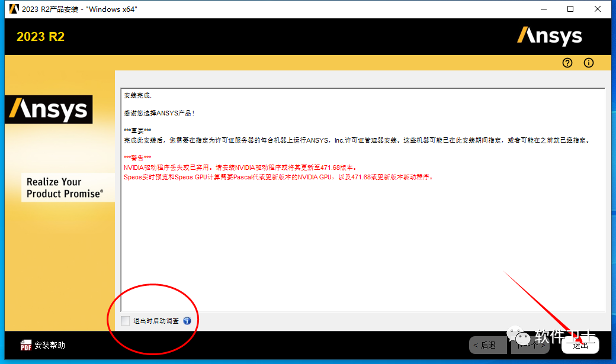This screenshot has width=616, height=364.
Task: Click the 退出 exit button
Action: pos(580,345)
